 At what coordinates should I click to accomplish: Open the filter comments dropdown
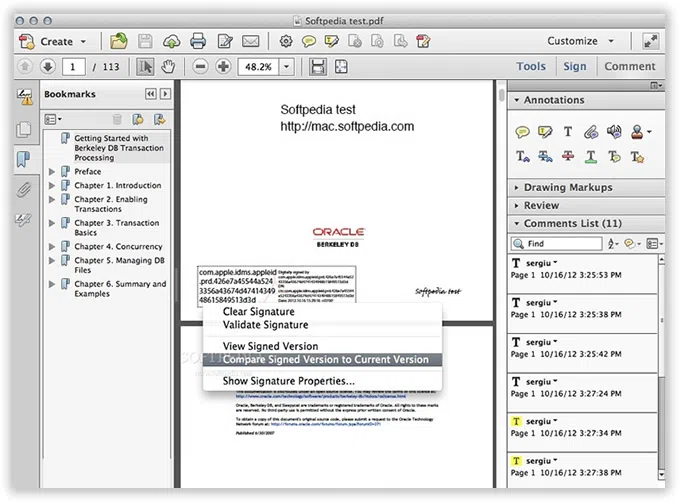pyautogui.click(x=632, y=243)
